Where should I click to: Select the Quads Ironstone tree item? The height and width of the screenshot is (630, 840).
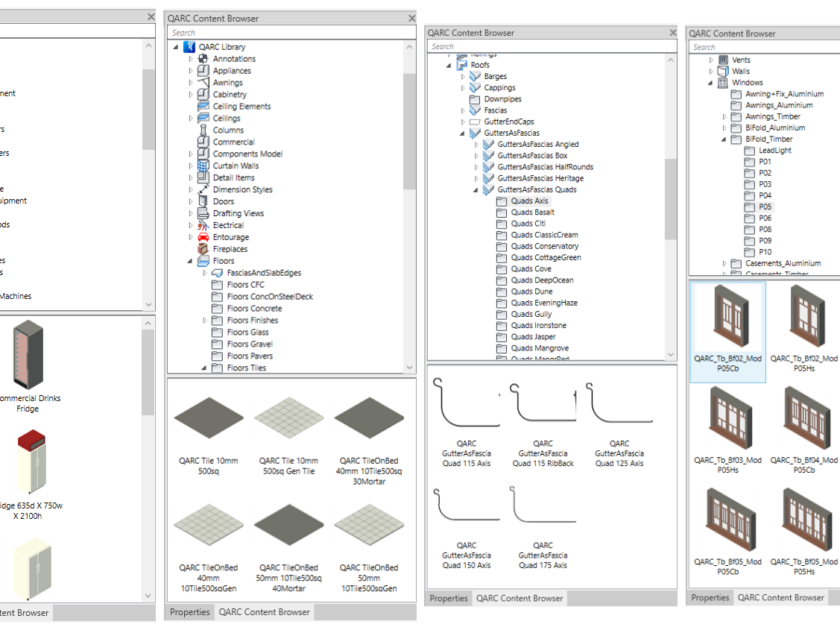(x=539, y=326)
